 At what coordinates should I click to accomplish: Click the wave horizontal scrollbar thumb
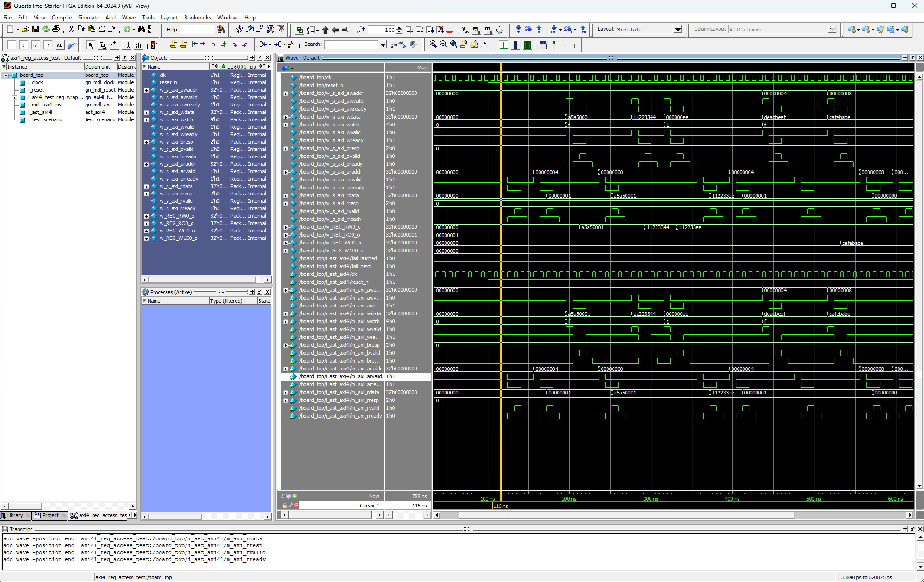point(626,515)
